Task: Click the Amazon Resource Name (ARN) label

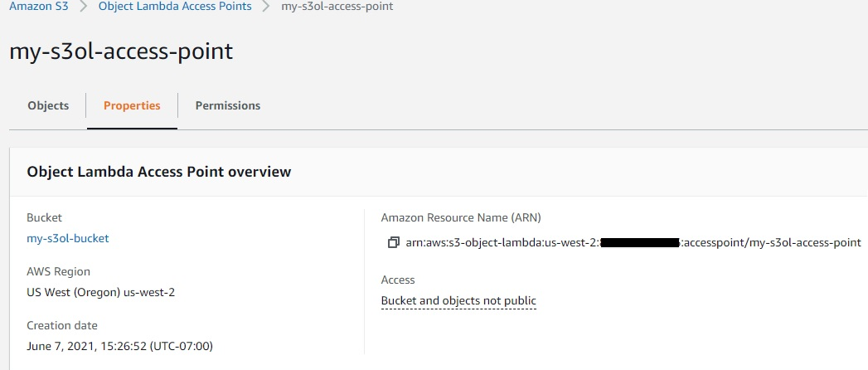Action: pos(461,217)
